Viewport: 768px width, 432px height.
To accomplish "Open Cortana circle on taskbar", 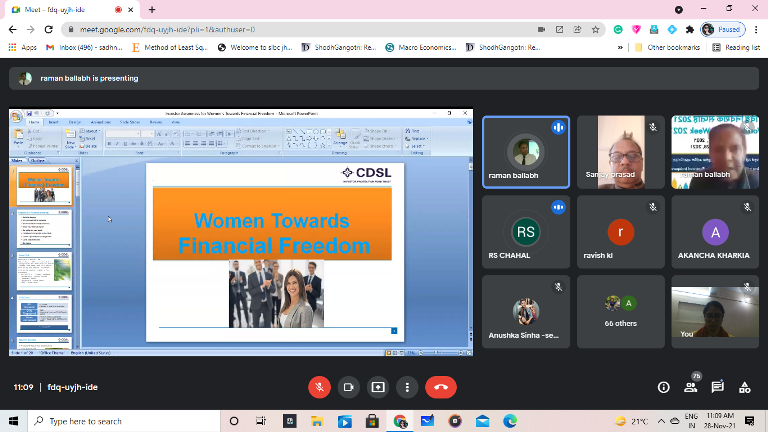I will click(x=234, y=421).
